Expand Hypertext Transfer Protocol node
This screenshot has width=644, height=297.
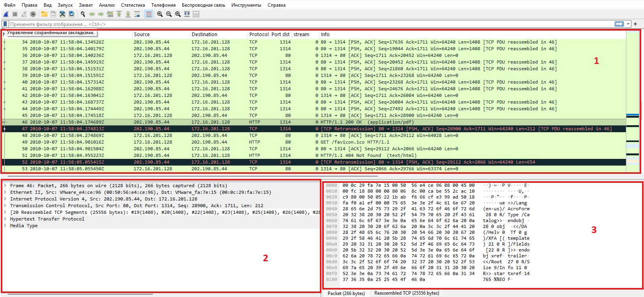click(5, 219)
